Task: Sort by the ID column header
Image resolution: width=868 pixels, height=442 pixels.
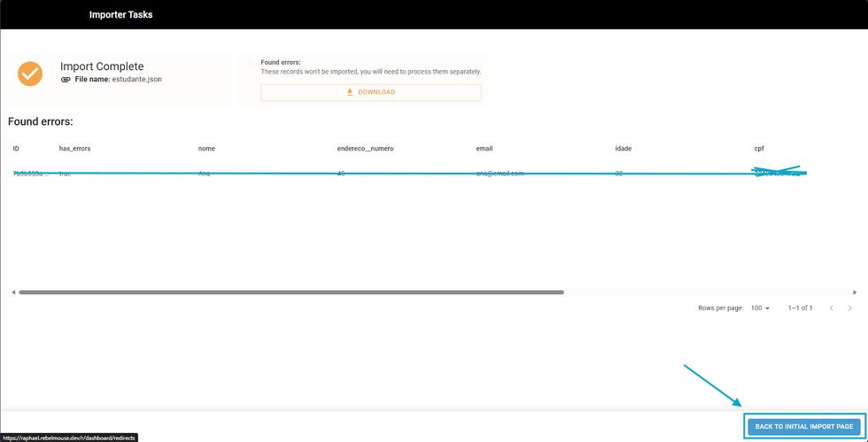Action: (x=16, y=149)
